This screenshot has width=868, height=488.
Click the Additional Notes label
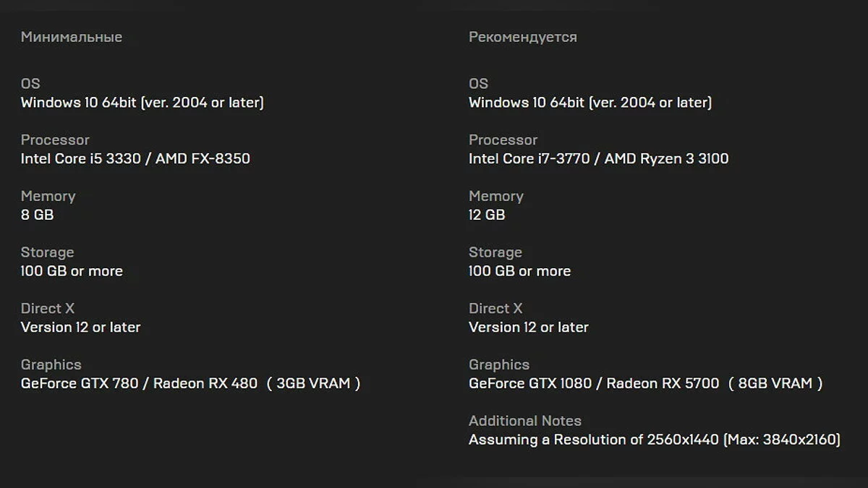pyautogui.click(x=524, y=421)
